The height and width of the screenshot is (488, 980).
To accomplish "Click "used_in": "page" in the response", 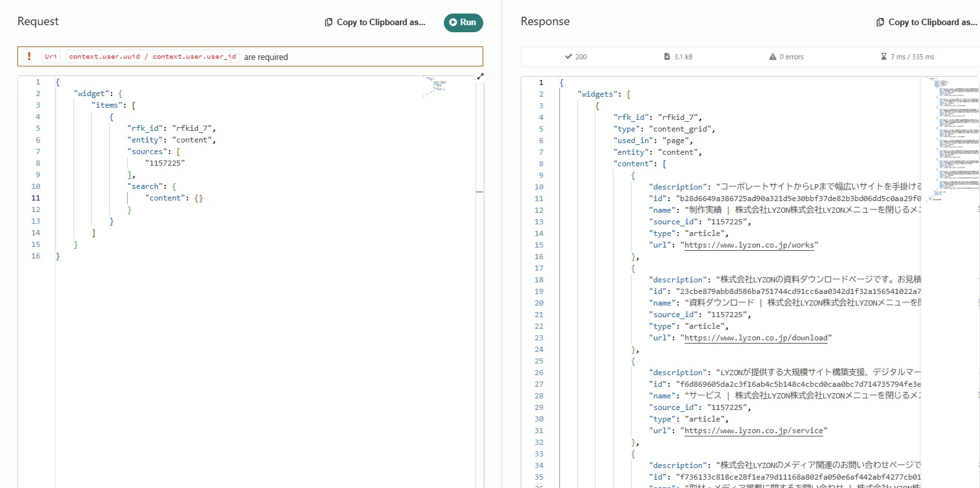I will click(653, 141).
